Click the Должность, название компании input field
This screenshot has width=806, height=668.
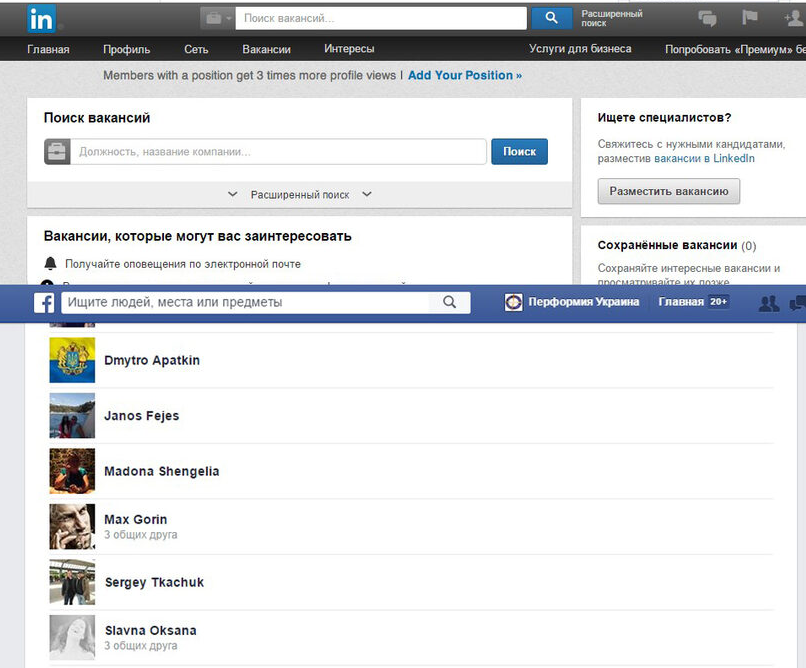pos(280,152)
